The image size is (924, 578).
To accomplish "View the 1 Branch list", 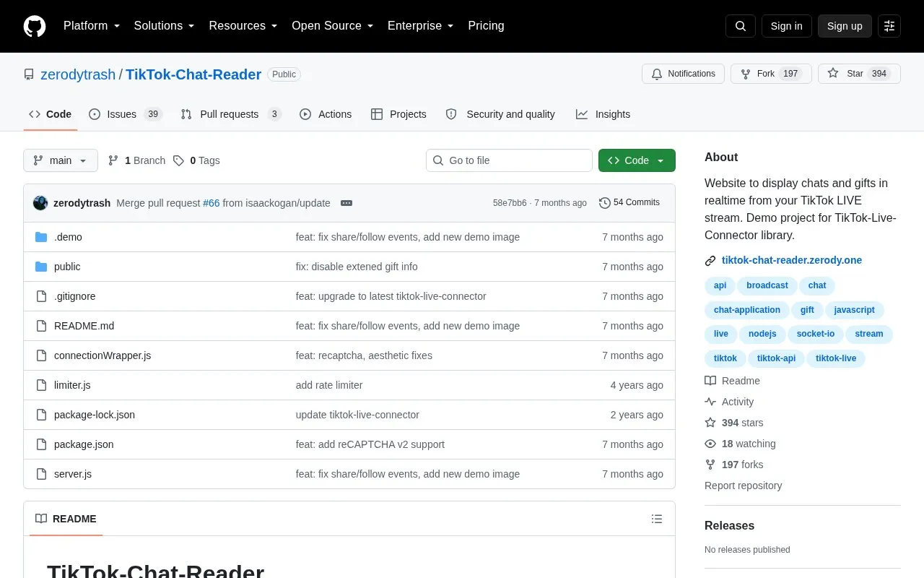I will click(x=137, y=160).
